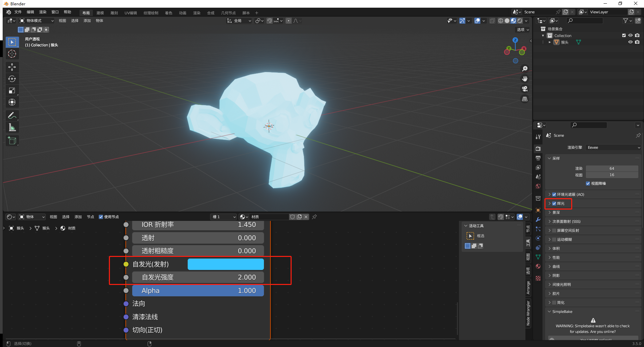
Task: Click the 框选 active tool button
Action: tap(470, 236)
